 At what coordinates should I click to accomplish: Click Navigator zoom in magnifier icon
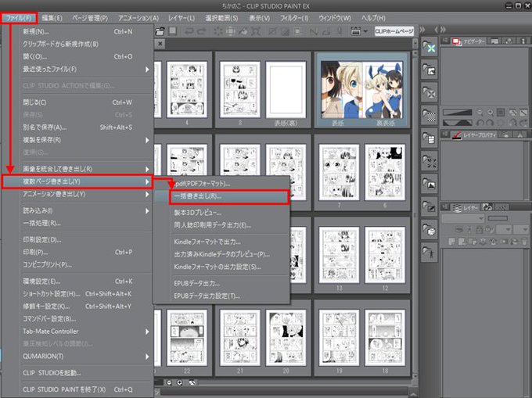(491, 113)
